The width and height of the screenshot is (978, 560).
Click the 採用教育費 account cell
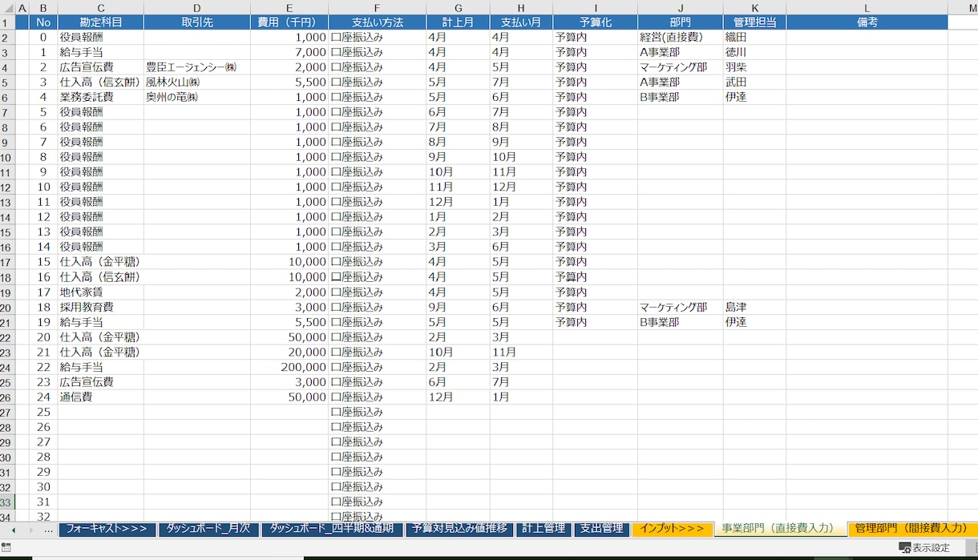101,307
